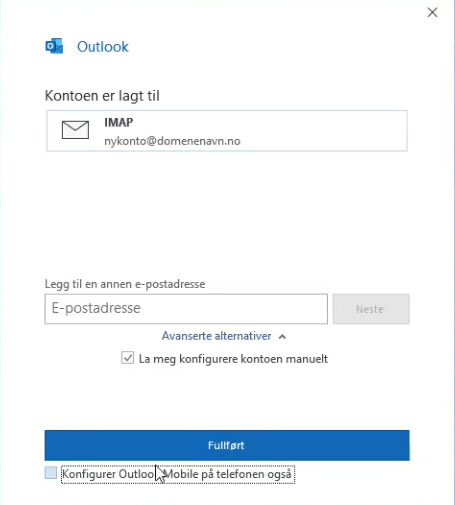Click the envelope icon of IMAP account

coord(75,130)
